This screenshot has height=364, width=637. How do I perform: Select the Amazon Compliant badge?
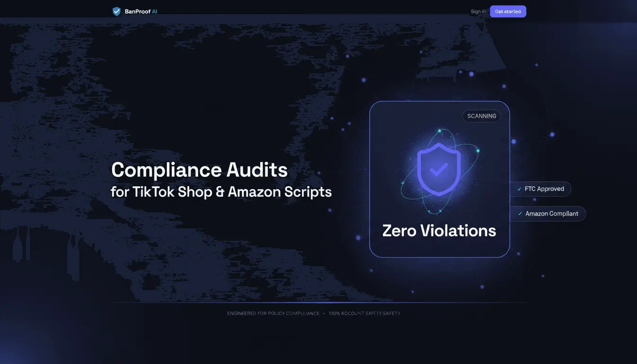(548, 214)
